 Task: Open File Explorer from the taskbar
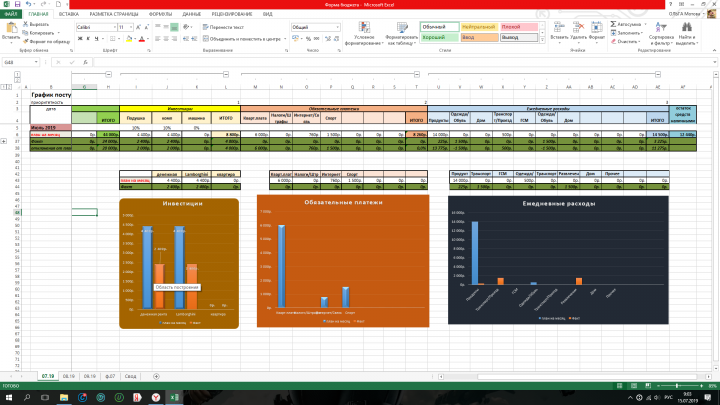click(x=64, y=397)
